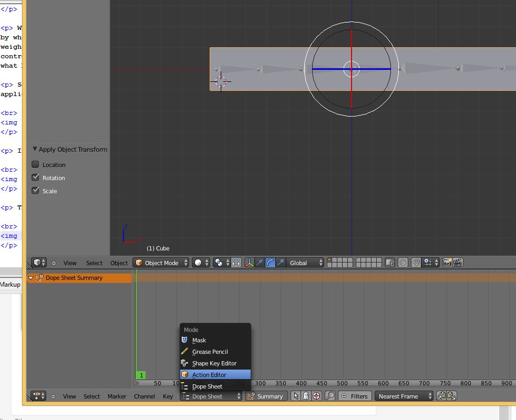Screen dimensions: 516x420
Task: Uncheck the Rotation checkbox
Action: (35, 177)
